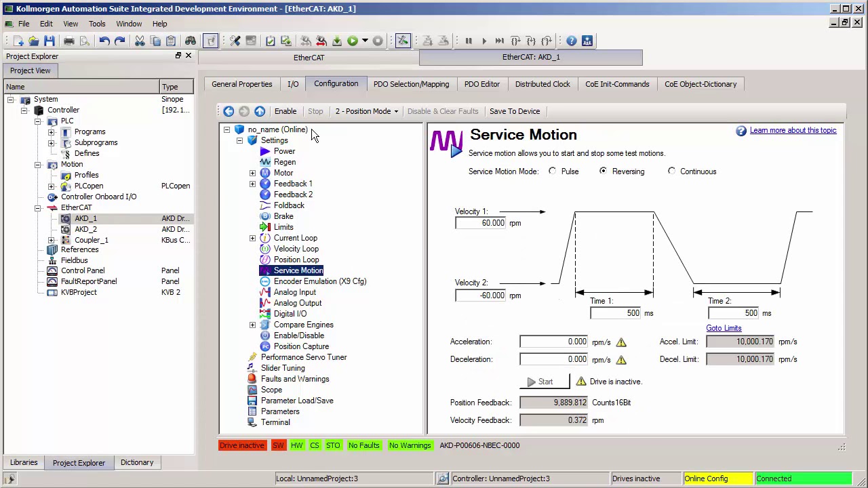Click the green Run play icon

coord(352,41)
